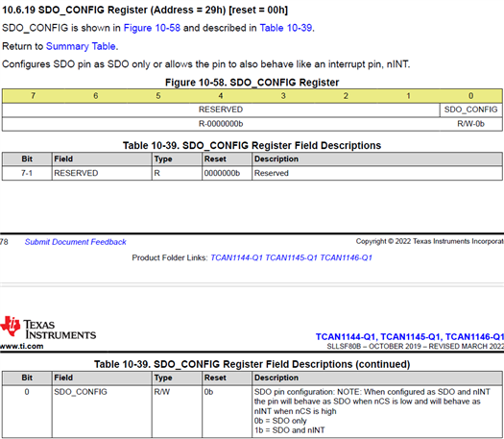Click the Copyright 2022 Texas Instruments text
Screen dimensions: 504x439
pyautogui.click(x=430, y=241)
